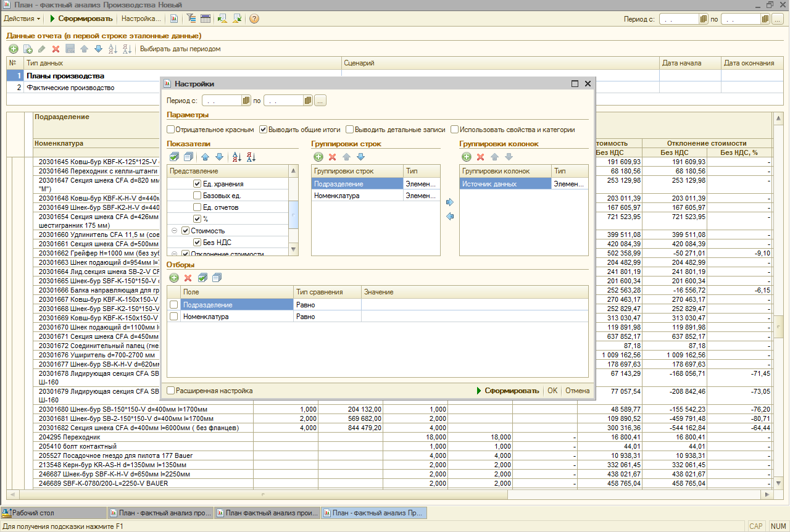Click OK in the settings dialog

(552, 391)
